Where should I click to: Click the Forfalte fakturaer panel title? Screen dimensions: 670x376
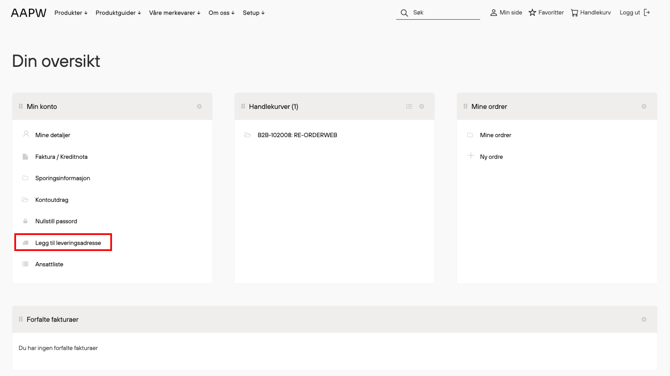pyautogui.click(x=53, y=319)
